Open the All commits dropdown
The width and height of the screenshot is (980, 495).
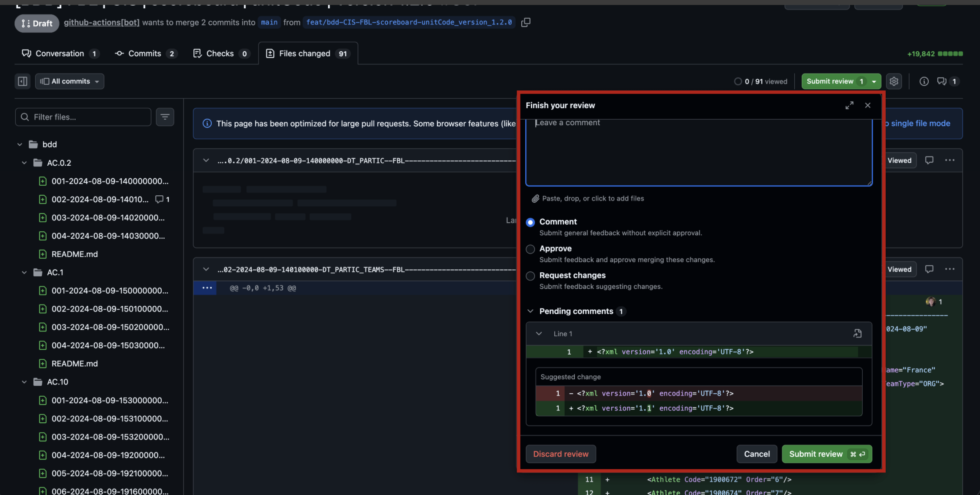point(70,81)
